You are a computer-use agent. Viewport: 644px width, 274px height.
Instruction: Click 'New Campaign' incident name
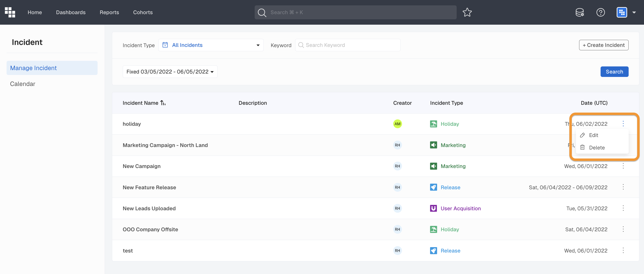pos(141,166)
